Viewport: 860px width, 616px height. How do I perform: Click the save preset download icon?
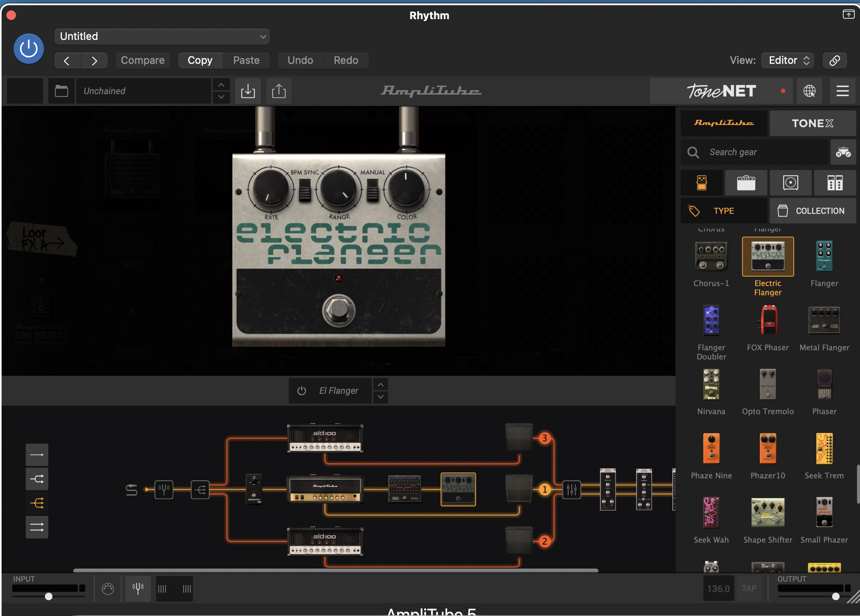(x=248, y=91)
